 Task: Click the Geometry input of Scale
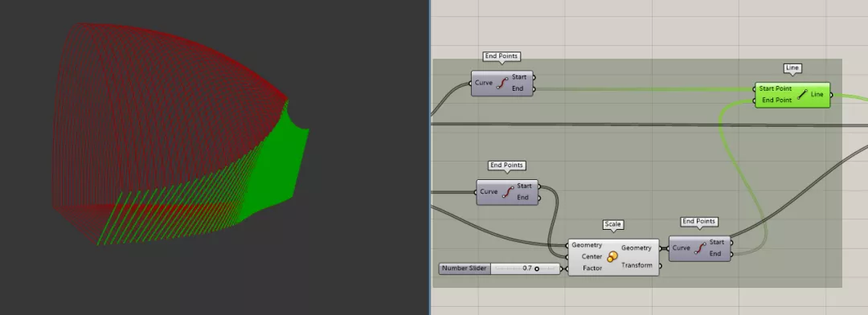tap(587, 245)
